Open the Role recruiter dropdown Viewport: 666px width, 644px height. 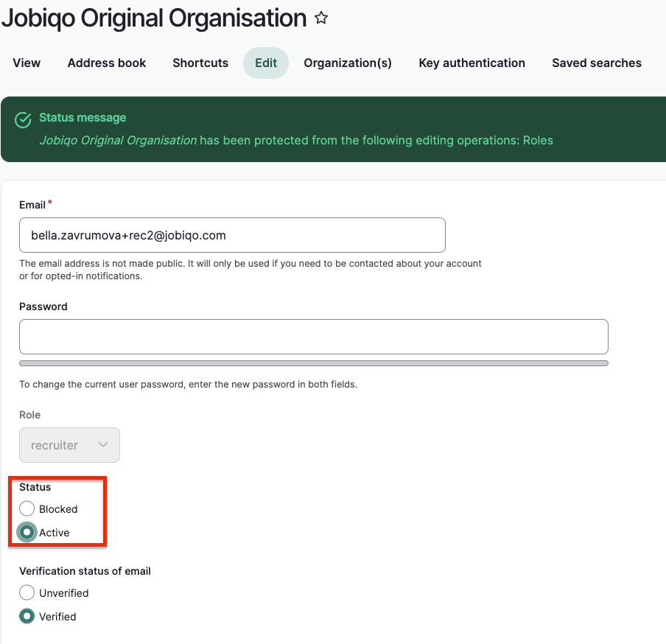click(70, 445)
